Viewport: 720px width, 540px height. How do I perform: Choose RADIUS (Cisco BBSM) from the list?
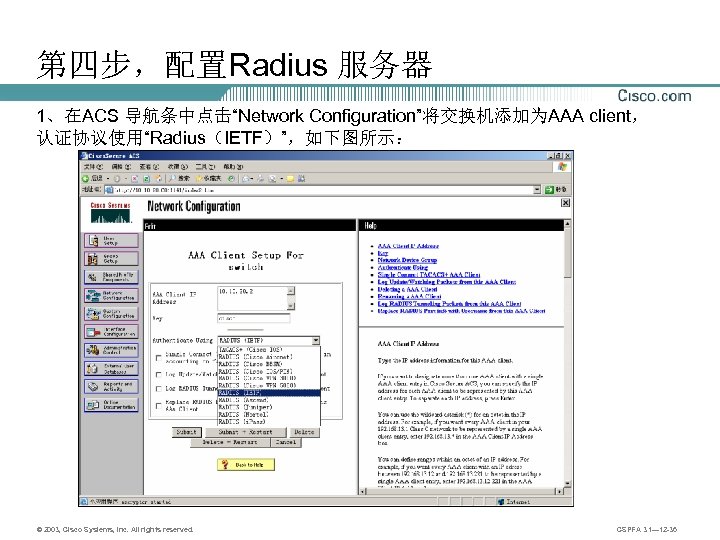269,364
